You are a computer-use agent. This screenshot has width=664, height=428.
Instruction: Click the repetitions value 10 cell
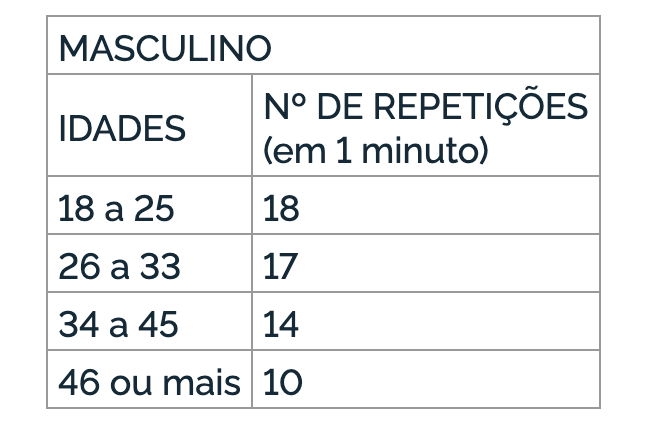click(282, 382)
